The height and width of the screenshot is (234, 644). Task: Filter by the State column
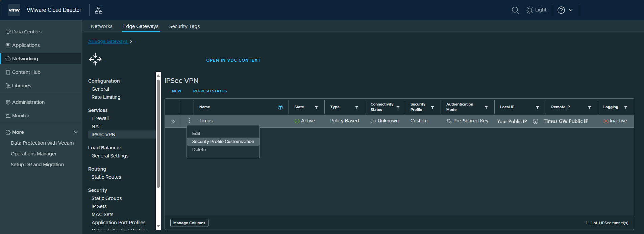316,107
